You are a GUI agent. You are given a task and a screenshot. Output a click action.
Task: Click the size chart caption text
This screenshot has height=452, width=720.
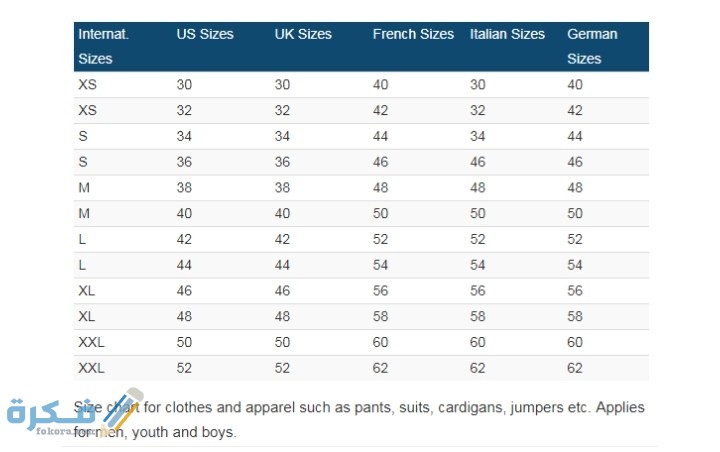coord(359,419)
